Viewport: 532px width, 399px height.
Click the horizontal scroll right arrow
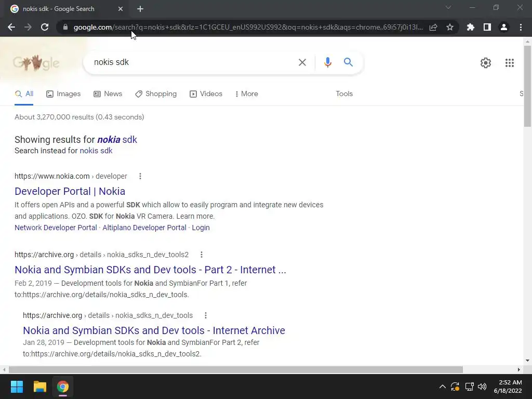coord(519,369)
